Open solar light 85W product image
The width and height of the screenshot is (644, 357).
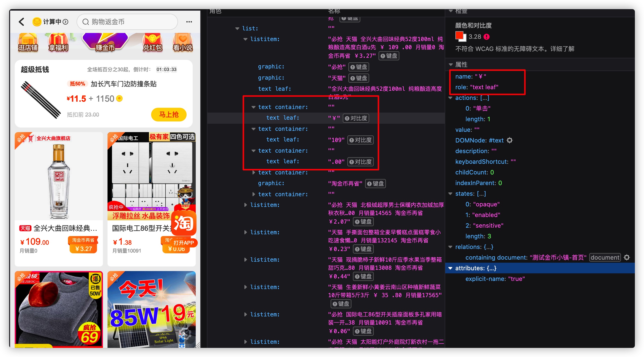[x=152, y=309]
